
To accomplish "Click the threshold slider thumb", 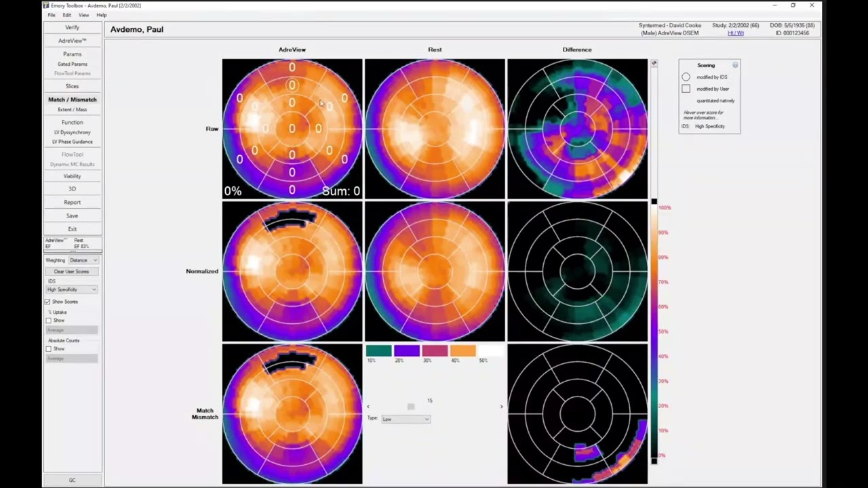I will pyautogui.click(x=411, y=407).
